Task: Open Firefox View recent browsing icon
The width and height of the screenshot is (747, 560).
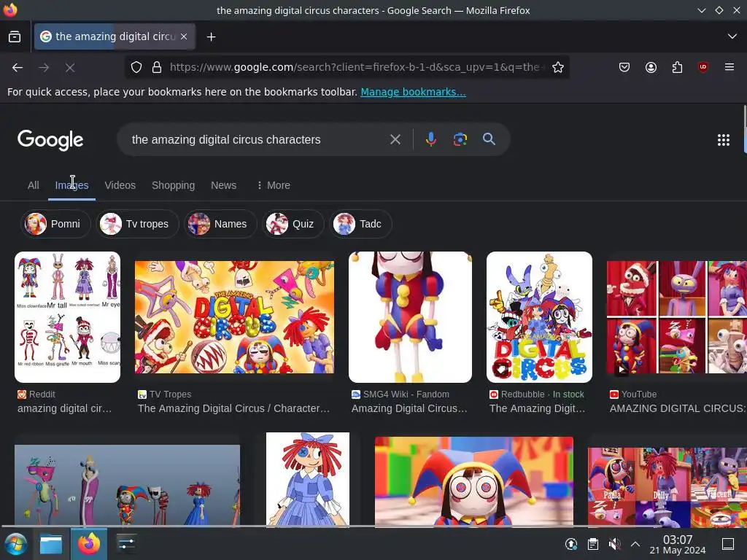Action: [15, 36]
